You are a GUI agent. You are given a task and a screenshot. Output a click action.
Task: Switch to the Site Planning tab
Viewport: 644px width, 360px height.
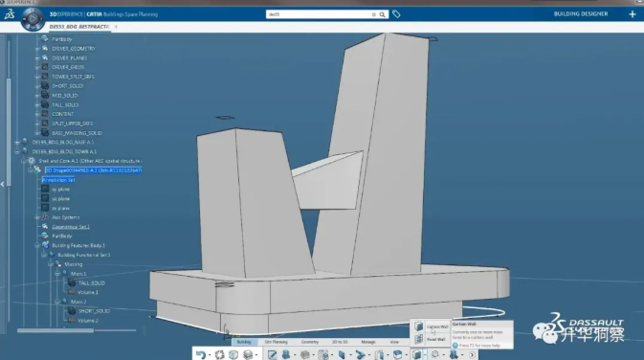(x=276, y=342)
